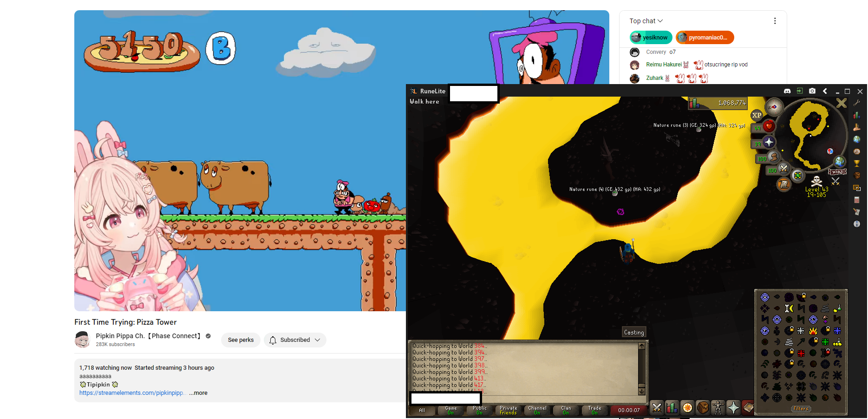Click the large X icon near the minimap
This screenshot has width=868, height=419.
[841, 103]
